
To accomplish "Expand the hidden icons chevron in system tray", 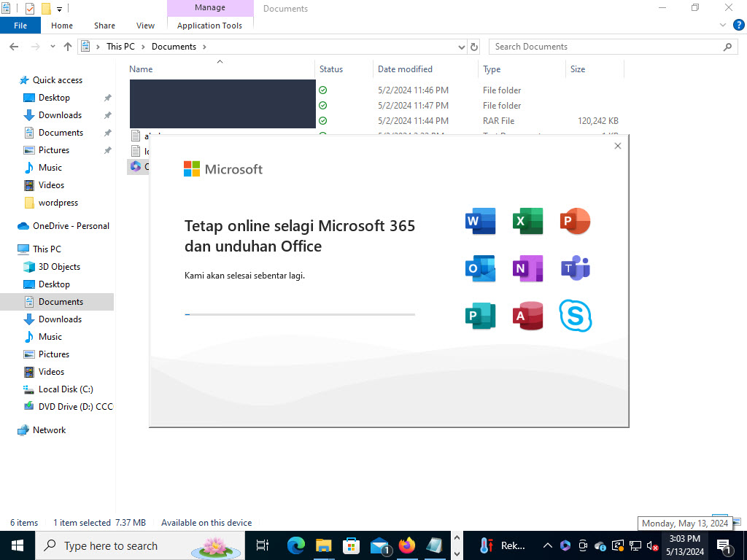I will (547, 545).
